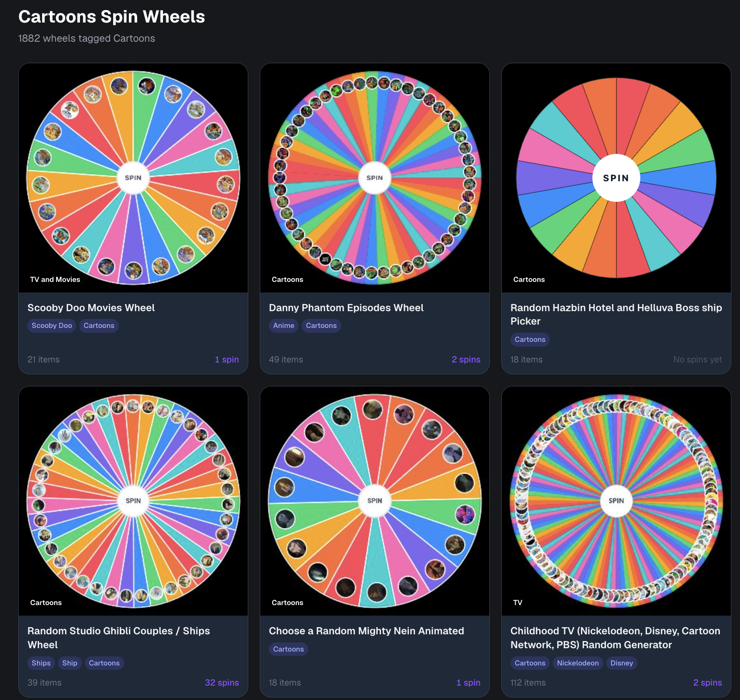Select Cartoons tag under Mighty Nein Animated
Image resolution: width=740 pixels, height=700 pixels.
point(289,649)
